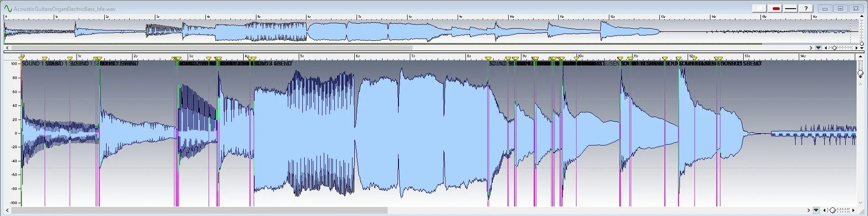The height and width of the screenshot is (216, 868).
Task: Click the overview zoom-out left arrow
Action: [826, 48]
